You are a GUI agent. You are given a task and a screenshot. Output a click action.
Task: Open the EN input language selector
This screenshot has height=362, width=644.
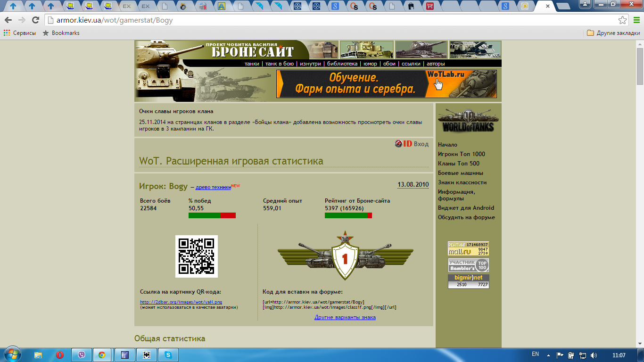coord(535,354)
